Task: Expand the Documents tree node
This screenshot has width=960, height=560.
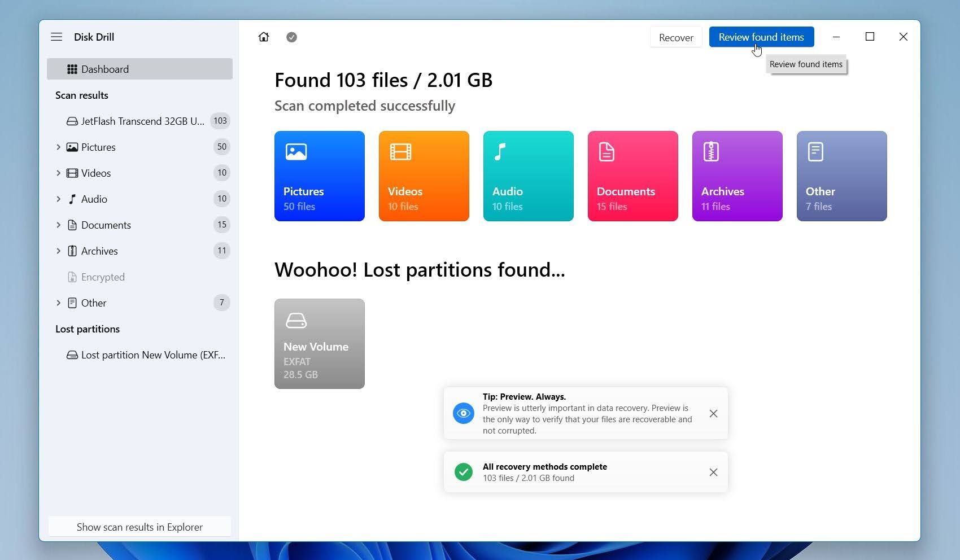Action: coord(58,225)
